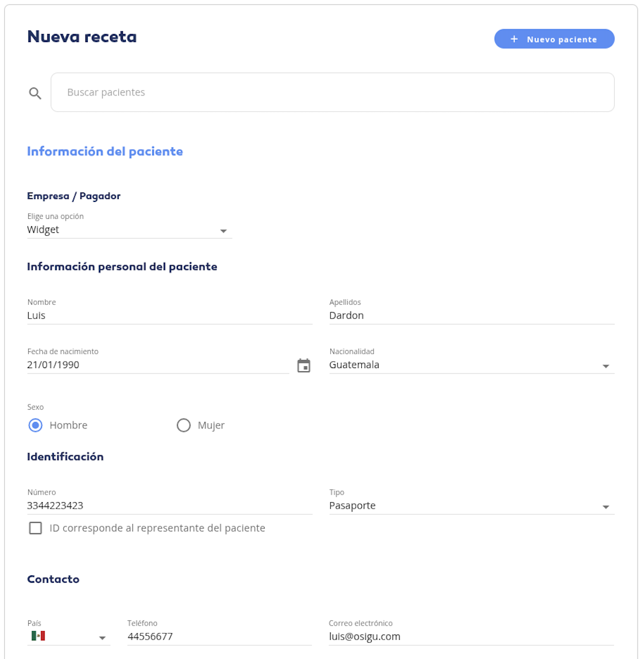Edit the Nombre field containing Luis

click(170, 315)
